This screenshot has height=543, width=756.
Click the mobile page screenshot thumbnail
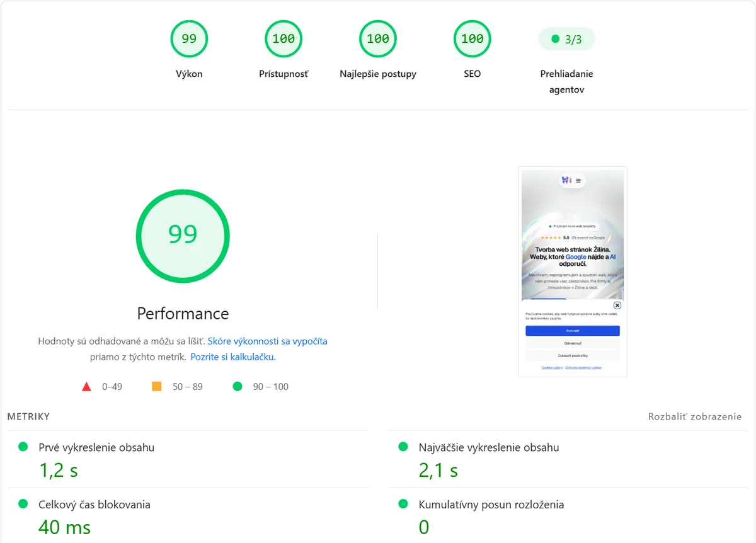[573, 271]
